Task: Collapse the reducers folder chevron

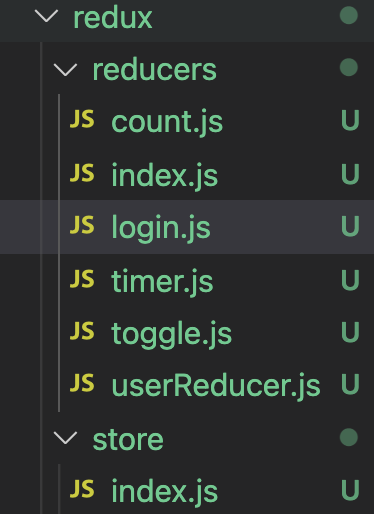Action: pos(65,69)
